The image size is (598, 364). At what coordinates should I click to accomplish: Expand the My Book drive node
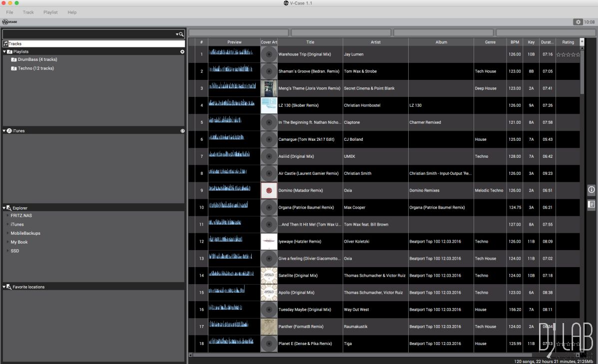[7, 242]
